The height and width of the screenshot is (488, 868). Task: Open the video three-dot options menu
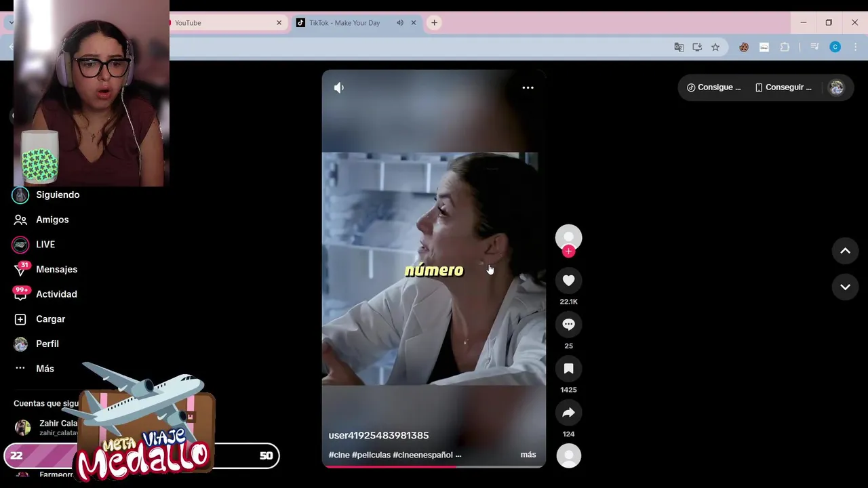tap(528, 87)
